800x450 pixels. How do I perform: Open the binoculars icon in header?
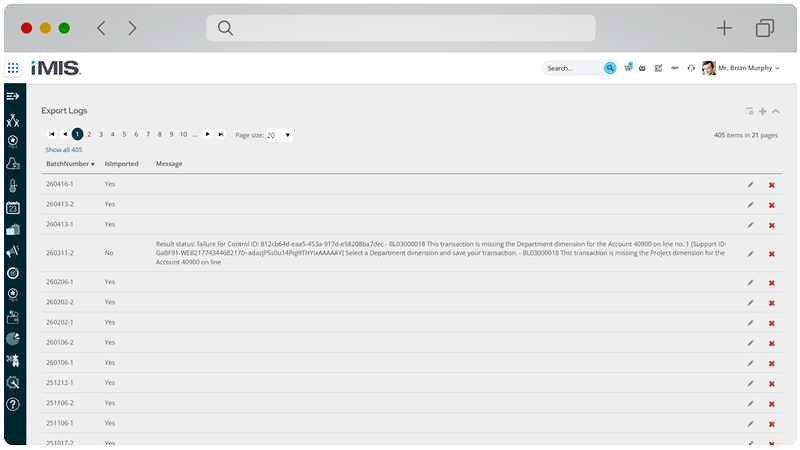[642, 68]
